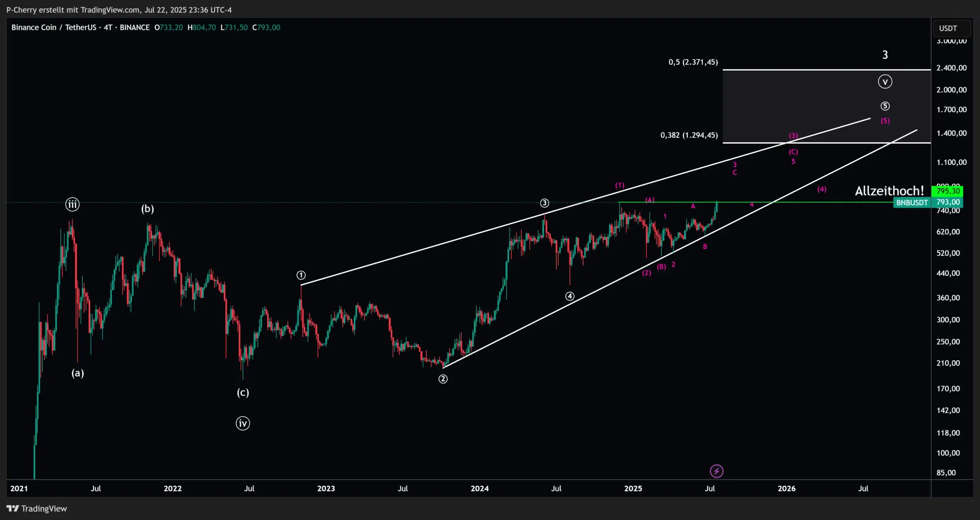This screenshot has height=520, width=980.
Task: Click the 85,00 price axis value
Action: [946, 473]
